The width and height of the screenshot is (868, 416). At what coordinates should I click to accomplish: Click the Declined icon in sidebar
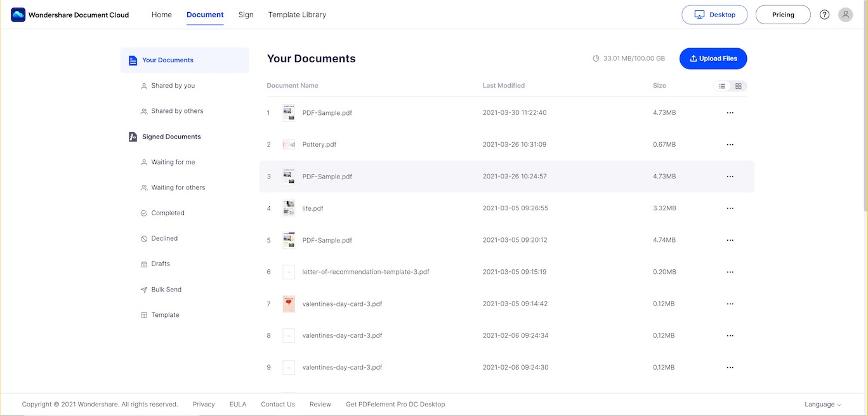click(x=144, y=239)
